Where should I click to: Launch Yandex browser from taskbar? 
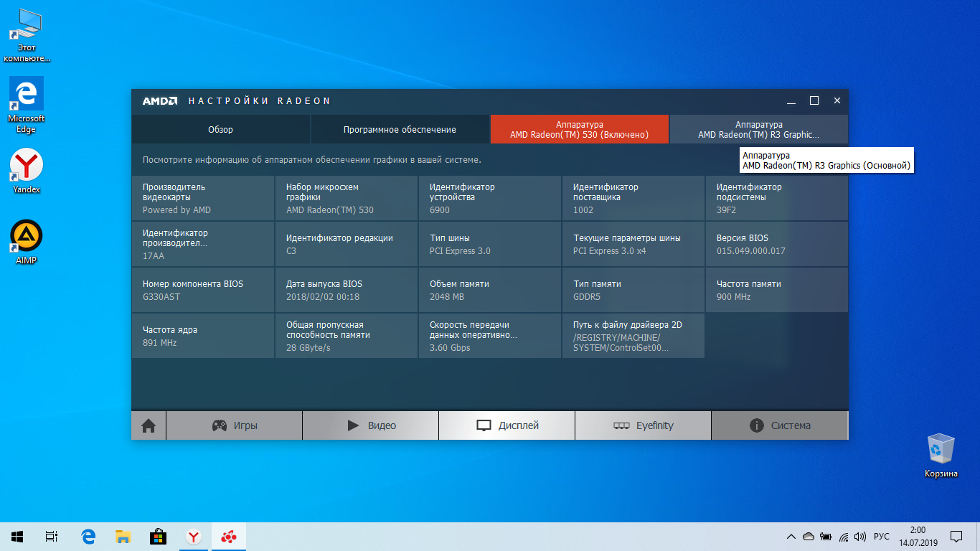(193, 536)
